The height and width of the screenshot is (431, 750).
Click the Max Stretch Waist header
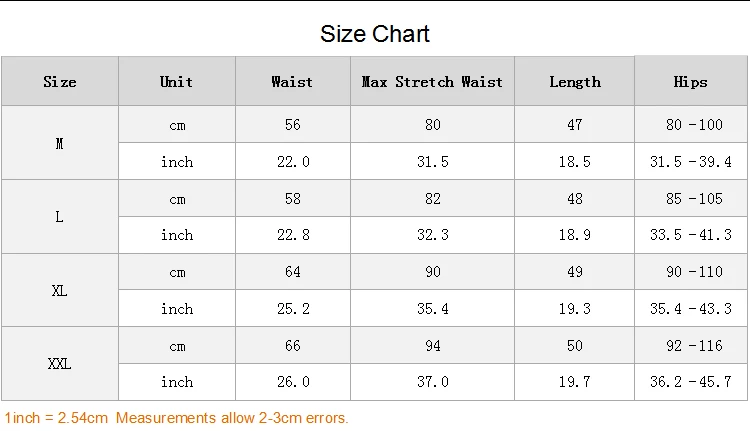pyautogui.click(x=432, y=82)
